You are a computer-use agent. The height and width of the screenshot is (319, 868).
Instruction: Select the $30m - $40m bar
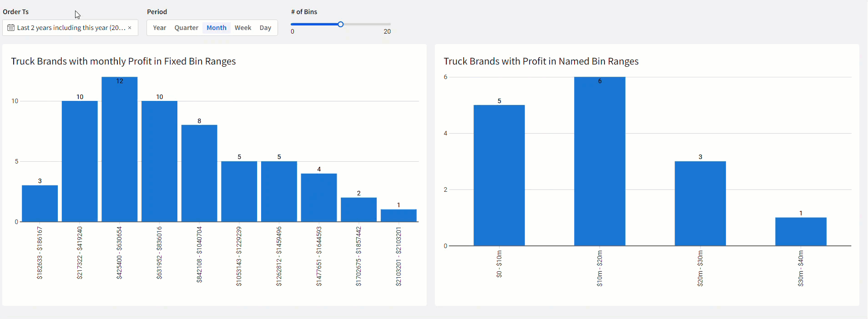[x=801, y=232]
